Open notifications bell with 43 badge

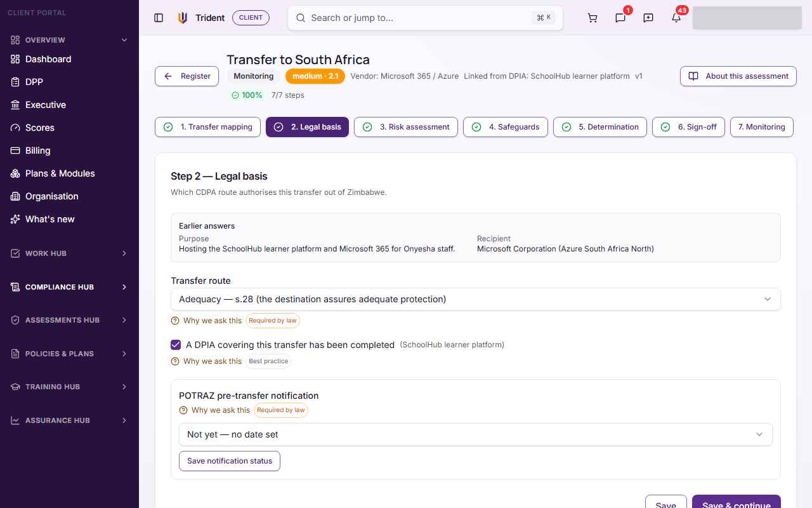676,18
